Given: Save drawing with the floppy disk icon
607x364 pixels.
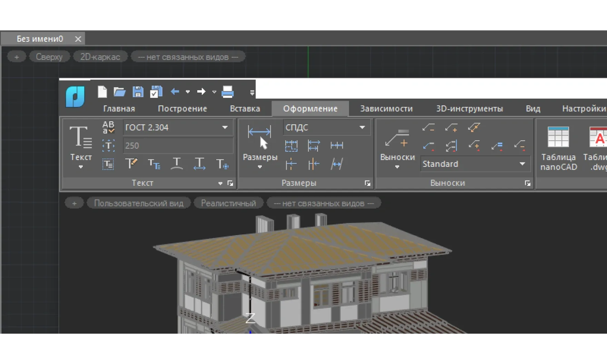Looking at the screenshot, I should click(x=138, y=92).
